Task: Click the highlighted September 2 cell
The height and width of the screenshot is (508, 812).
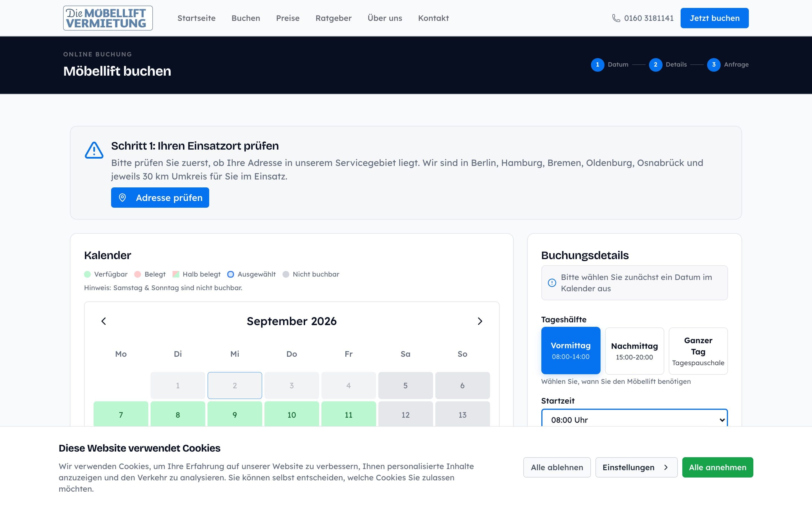Action: pyautogui.click(x=235, y=385)
